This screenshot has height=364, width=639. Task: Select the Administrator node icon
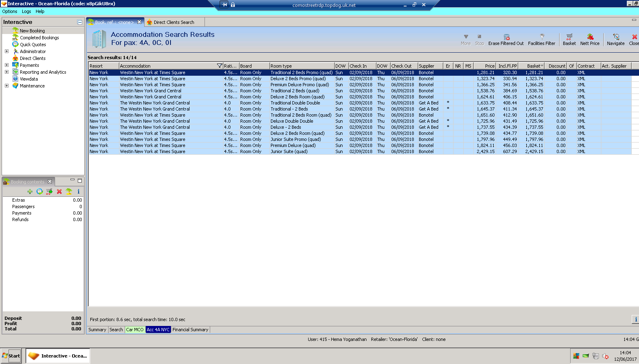coord(15,51)
